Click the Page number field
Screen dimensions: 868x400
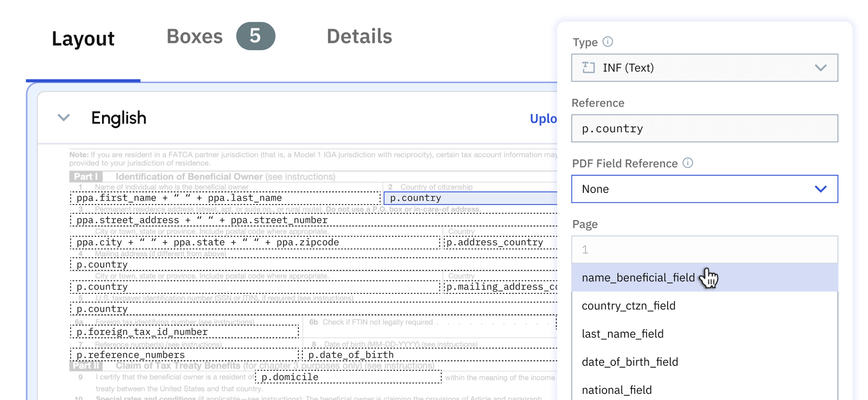click(x=705, y=250)
